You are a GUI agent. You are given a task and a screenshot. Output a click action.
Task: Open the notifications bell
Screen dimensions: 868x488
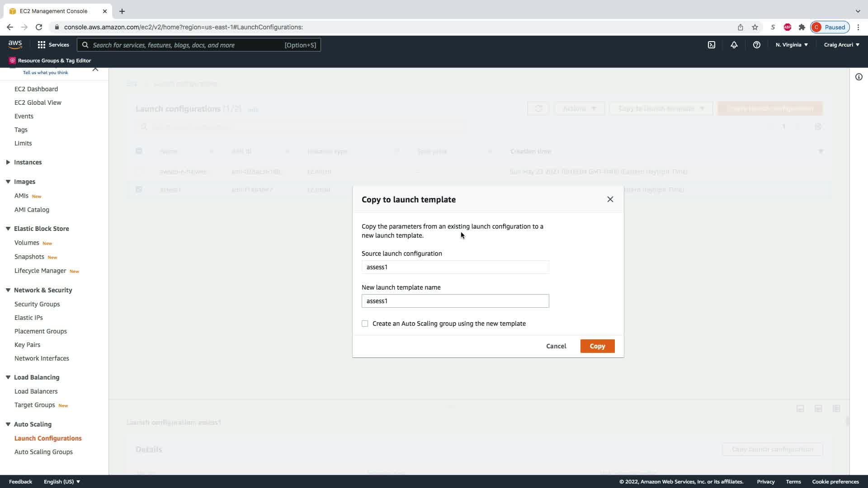tap(734, 45)
